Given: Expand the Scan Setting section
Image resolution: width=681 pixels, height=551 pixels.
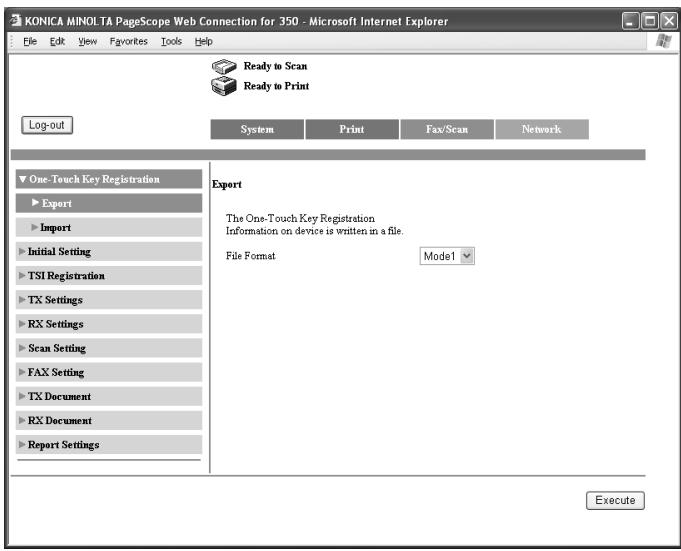Looking at the screenshot, I should coord(109,348).
